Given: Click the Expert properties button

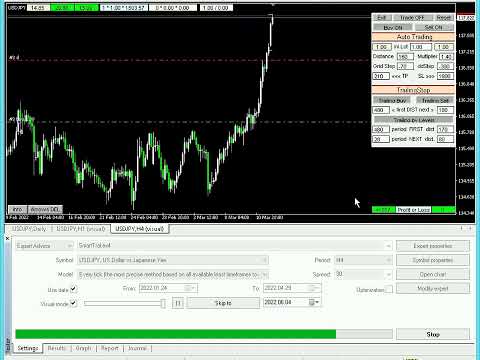Looking at the screenshot, I should (x=433, y=246).
